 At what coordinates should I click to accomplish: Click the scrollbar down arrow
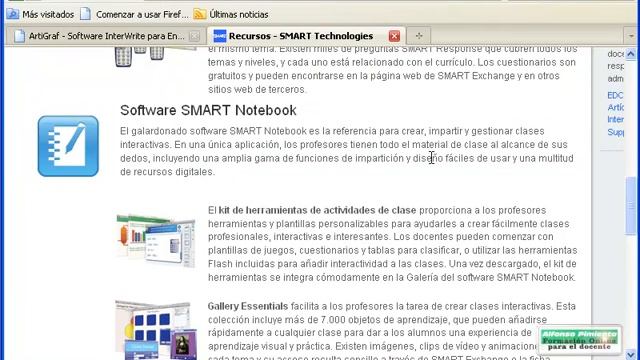pos(631,354)
